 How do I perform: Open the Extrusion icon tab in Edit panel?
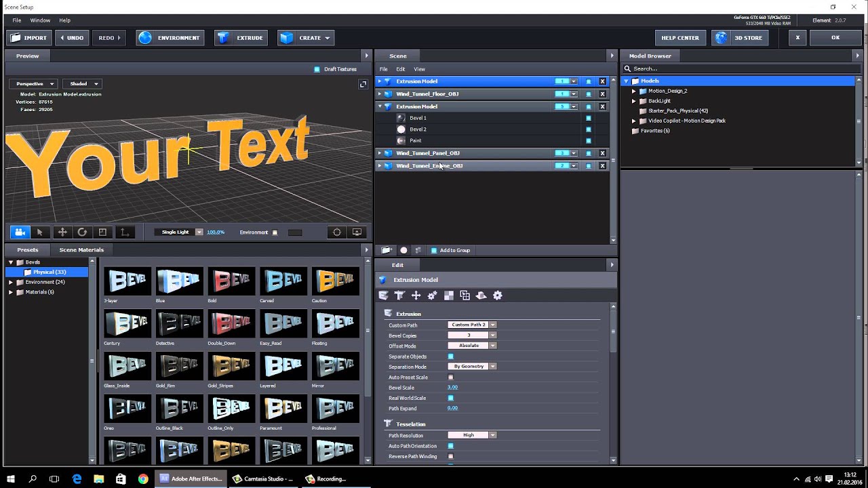click(383, 296)
